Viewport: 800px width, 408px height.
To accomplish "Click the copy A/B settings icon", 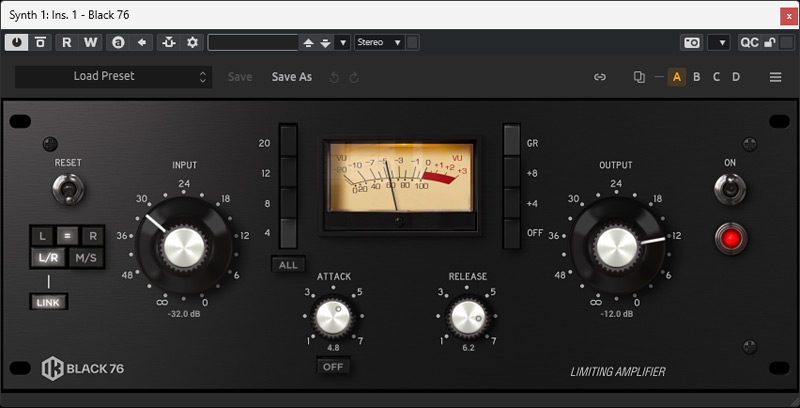I will [x=639, y=77].
